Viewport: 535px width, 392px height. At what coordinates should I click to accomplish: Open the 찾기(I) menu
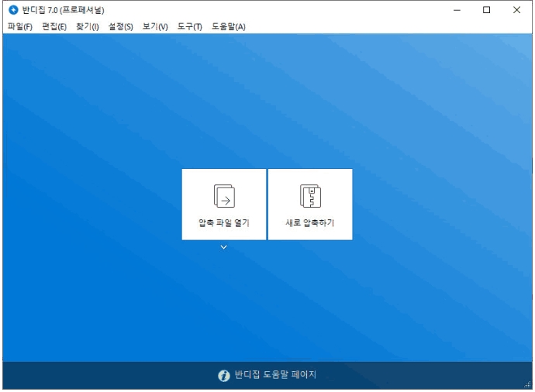tap(88, 26)
